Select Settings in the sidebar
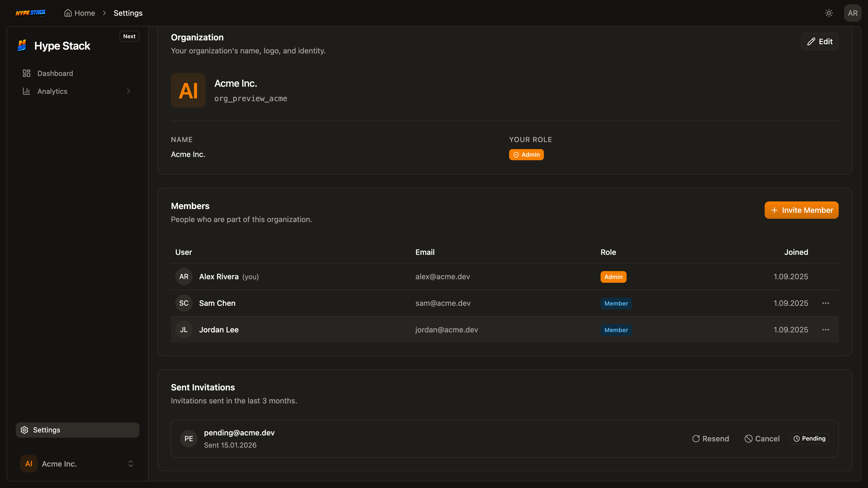868x488 pixels. [x=78, y=430]
